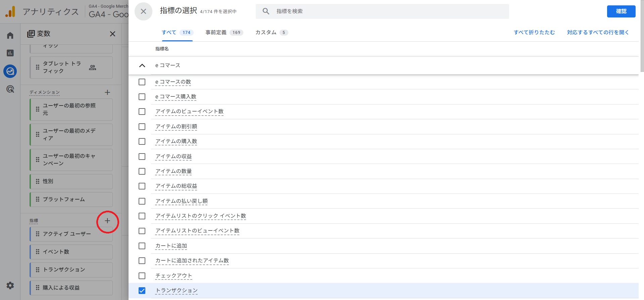This screenshot has width=644, height=300.
Task: Click drag handle of タブレット トラフィック
Action: 38,67
